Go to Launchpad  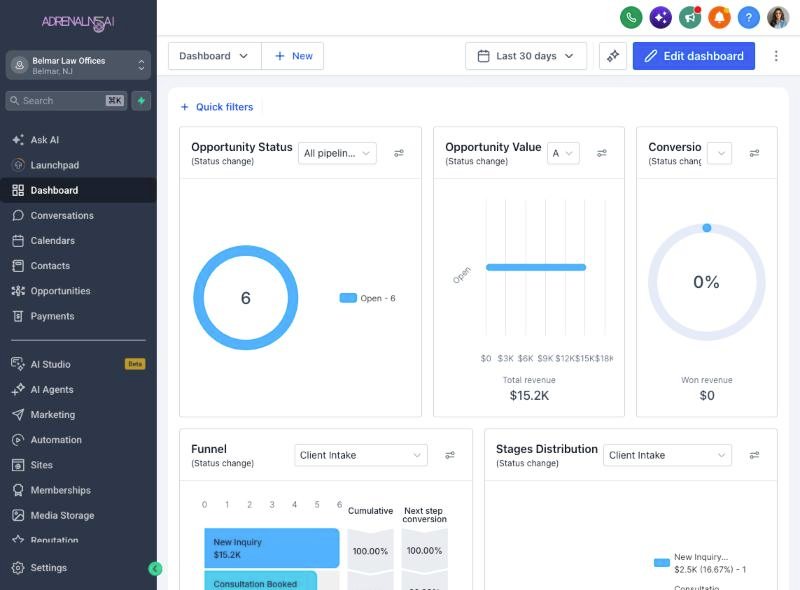tap(78, 165)
